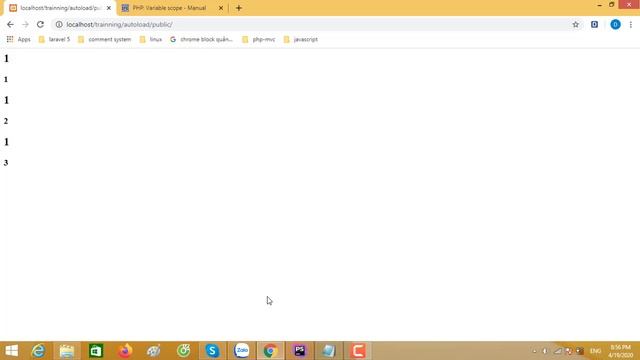Open the comment system bookmark folder
The image size is (640, 360).
click(x=104, y=39)
